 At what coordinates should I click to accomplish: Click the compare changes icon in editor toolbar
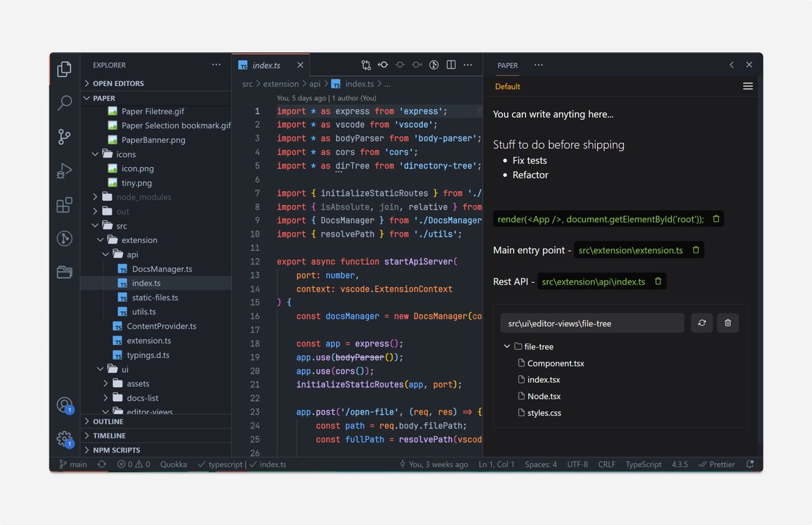pyautogui.click(x=366, y=65)
